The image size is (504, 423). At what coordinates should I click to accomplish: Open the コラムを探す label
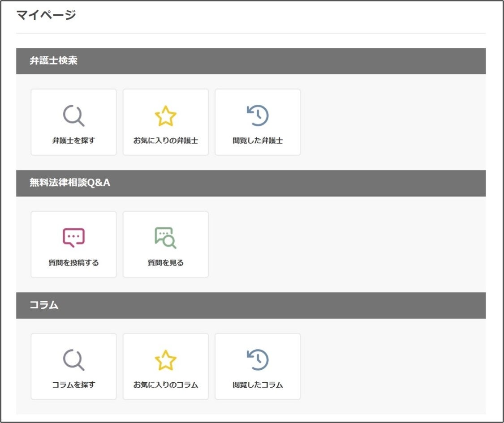(73, 385)
